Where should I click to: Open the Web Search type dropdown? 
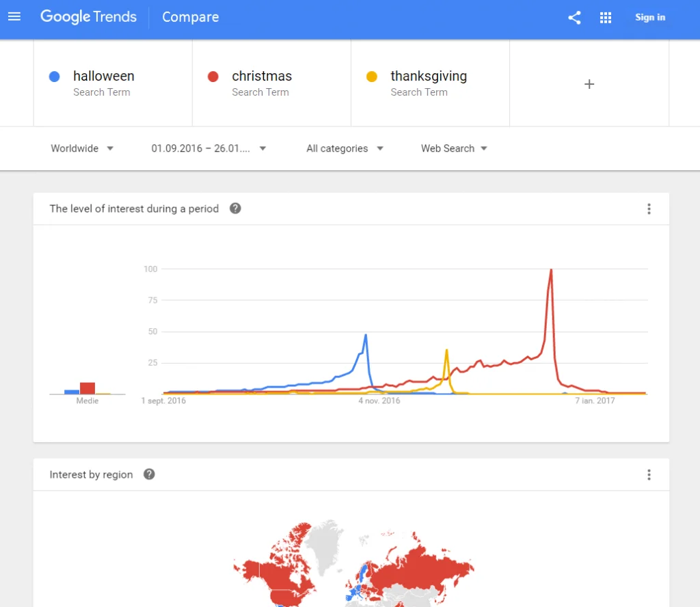tap(454, 148)
